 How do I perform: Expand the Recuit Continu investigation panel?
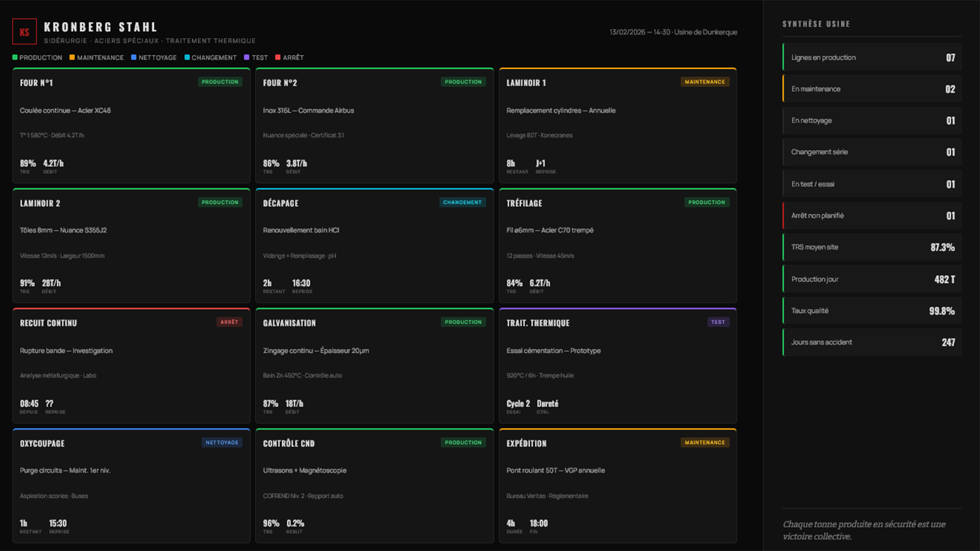coord(131,366)
